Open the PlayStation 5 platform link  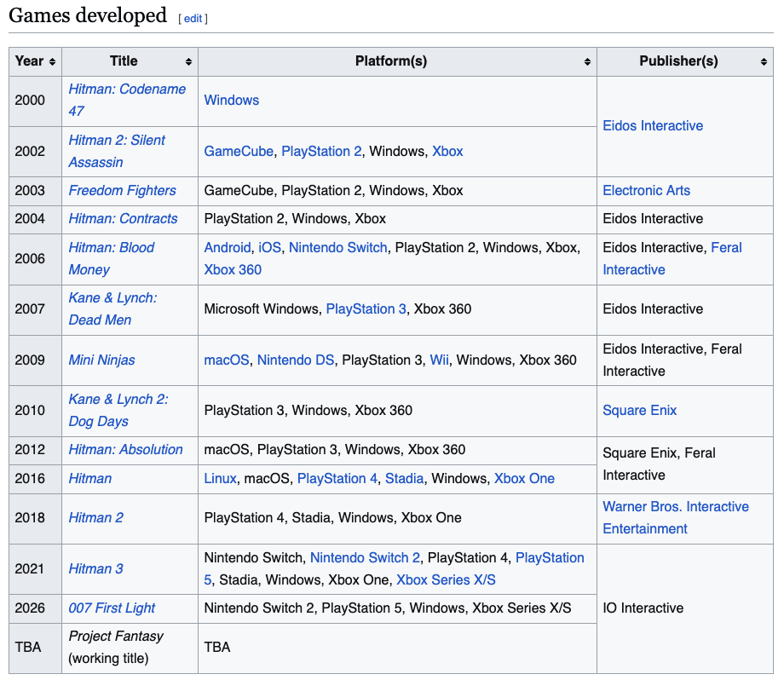pyautogui.click(x=550, y=557)
